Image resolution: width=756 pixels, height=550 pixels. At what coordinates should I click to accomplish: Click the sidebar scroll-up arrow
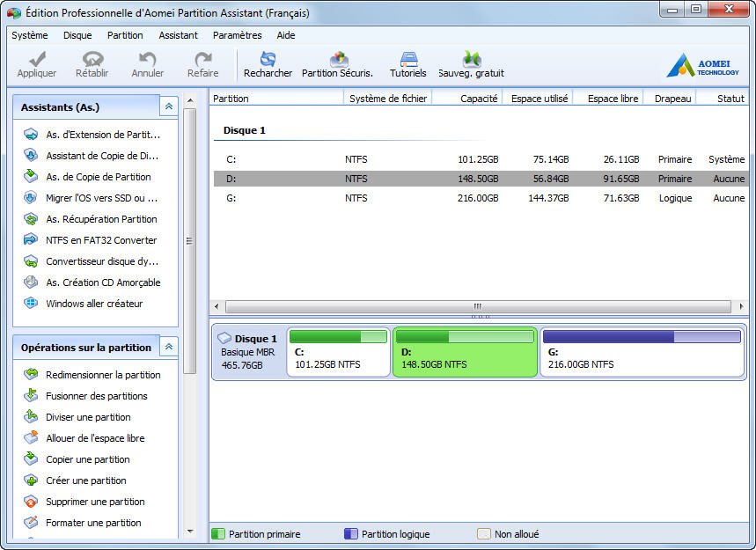pyautogui.click(x=190, y=100)
